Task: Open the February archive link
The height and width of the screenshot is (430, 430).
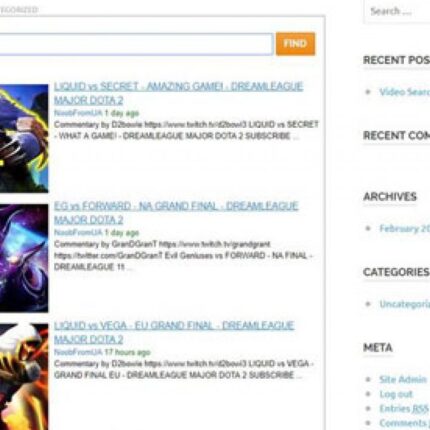Action: pyautogui.click(x=404, y=229)
